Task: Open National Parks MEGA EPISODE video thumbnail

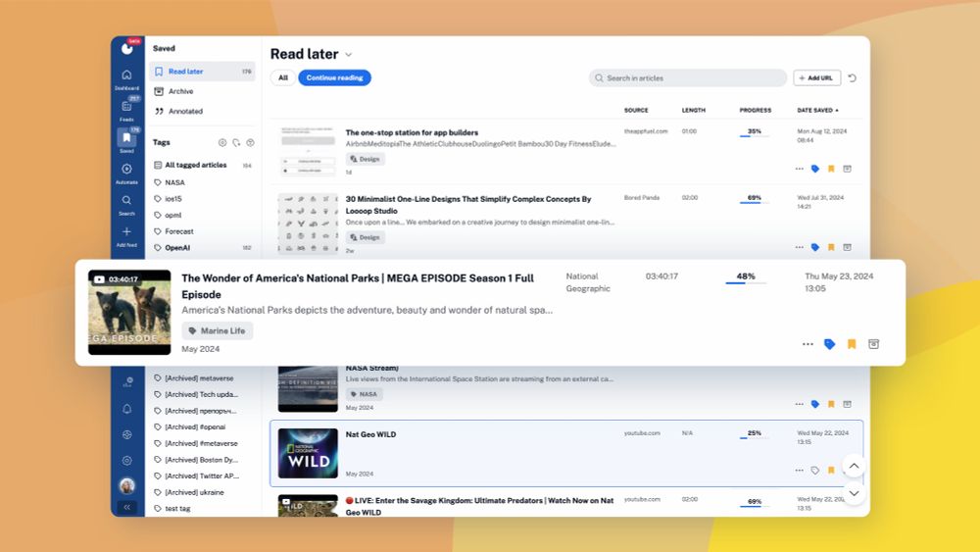Action: (129, 312)
